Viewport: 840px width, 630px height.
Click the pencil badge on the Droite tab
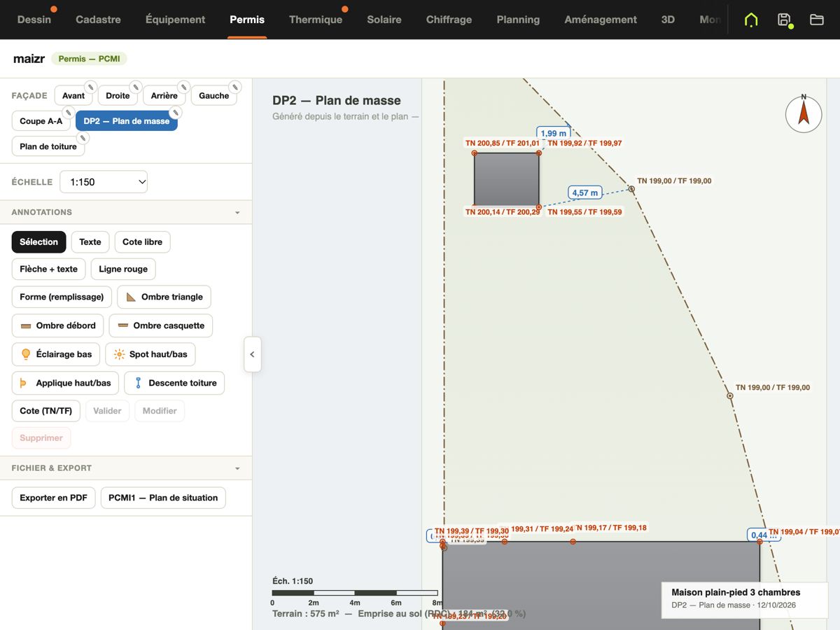pyautogui.click(x=136, y=87)
